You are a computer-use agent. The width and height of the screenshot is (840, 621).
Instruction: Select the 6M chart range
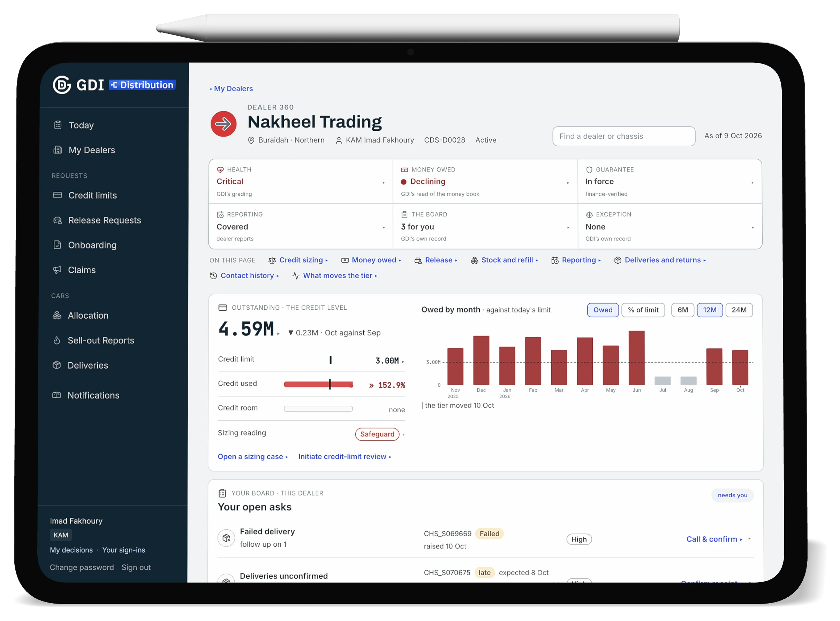[x=682, y=310]
